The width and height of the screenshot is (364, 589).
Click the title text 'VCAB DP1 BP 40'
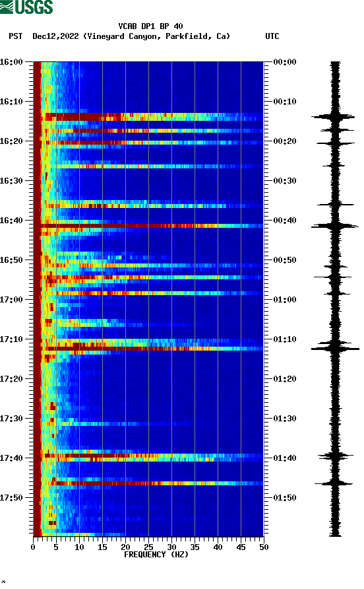coord(150,26)
